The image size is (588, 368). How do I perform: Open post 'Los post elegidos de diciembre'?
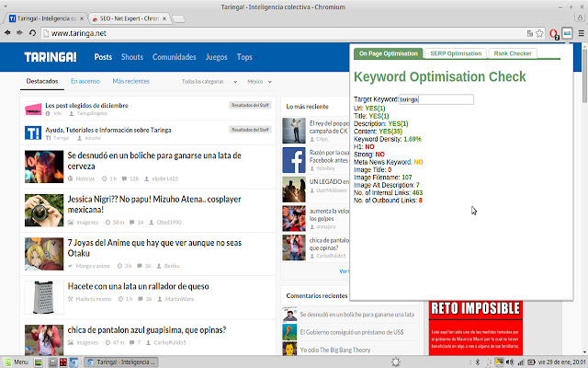pyautogui.click(x=86, y=106)
